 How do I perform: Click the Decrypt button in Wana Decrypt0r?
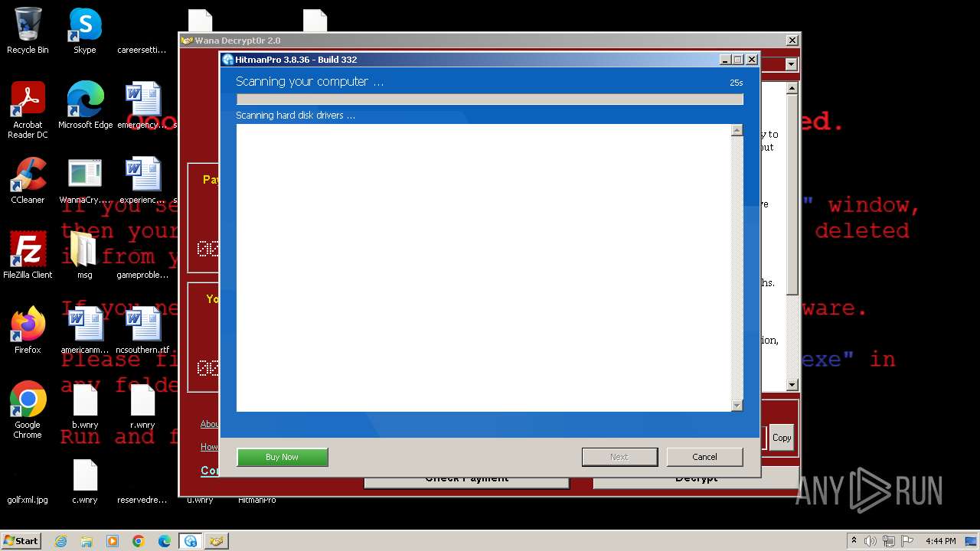coord(696,480)
